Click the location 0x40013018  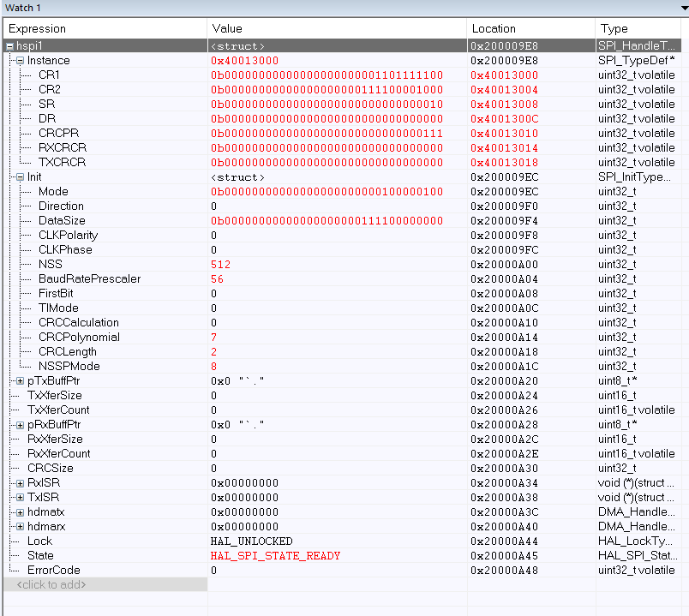pos(505,163)
